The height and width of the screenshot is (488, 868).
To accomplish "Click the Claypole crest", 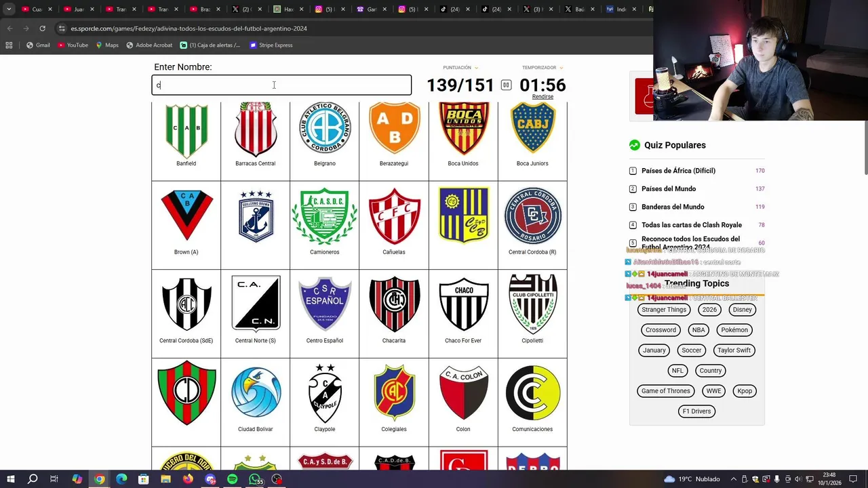I will point(325,393).
